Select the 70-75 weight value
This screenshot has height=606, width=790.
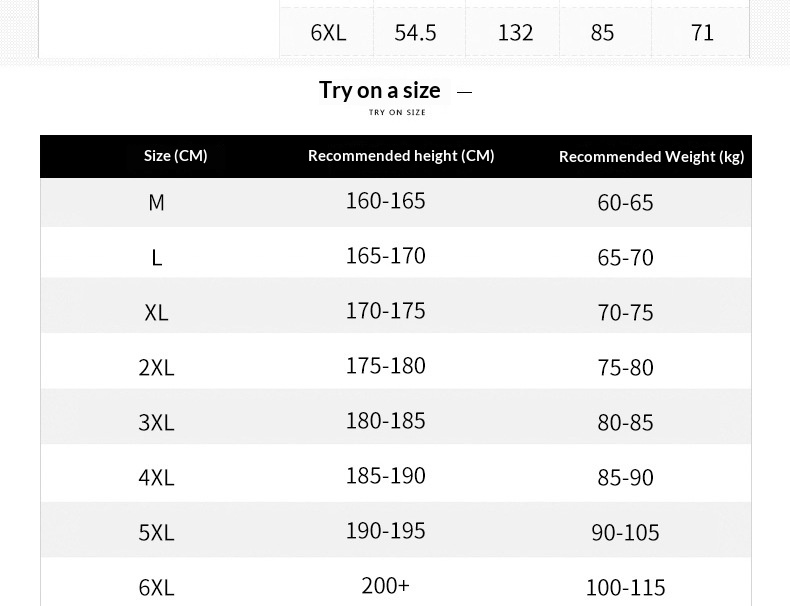(x=625, y=313)
